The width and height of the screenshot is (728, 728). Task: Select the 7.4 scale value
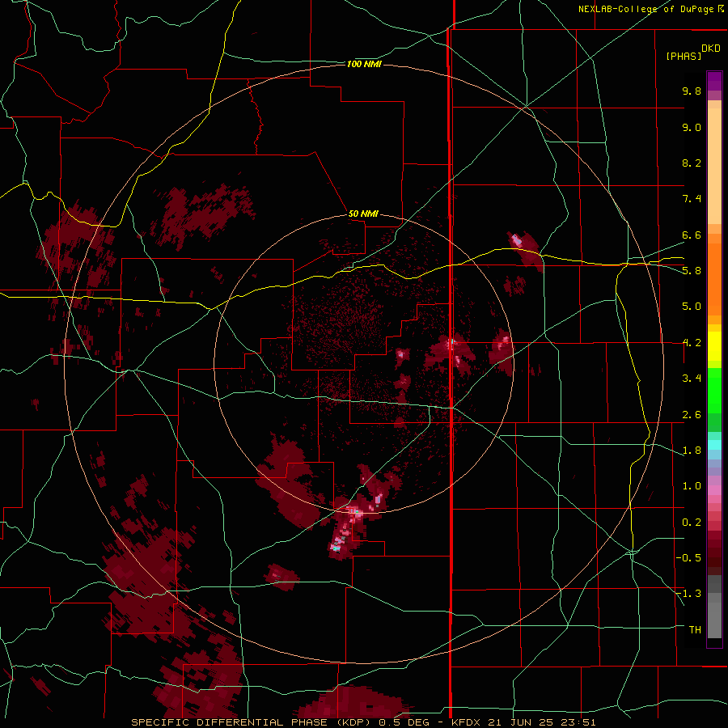[x=692, y=199]
